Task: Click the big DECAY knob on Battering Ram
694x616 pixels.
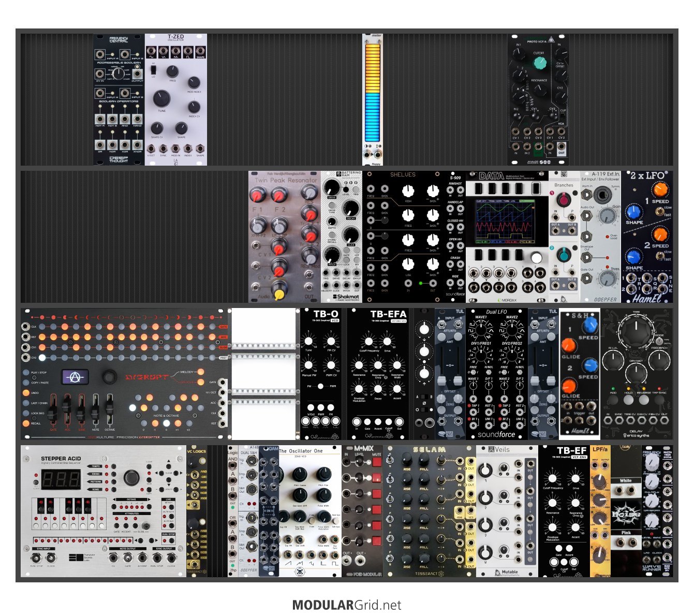Action: (x=350, y=208)
